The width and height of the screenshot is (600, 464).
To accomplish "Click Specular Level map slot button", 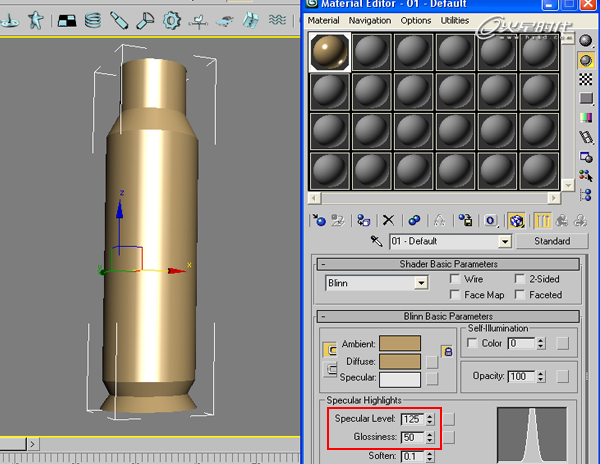I will pos(449,419).
